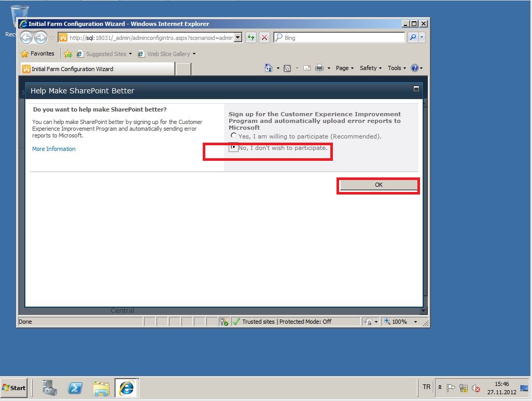Click the Refresh page icon
This screenshot has width=532, height=401.
pos(251,37)
